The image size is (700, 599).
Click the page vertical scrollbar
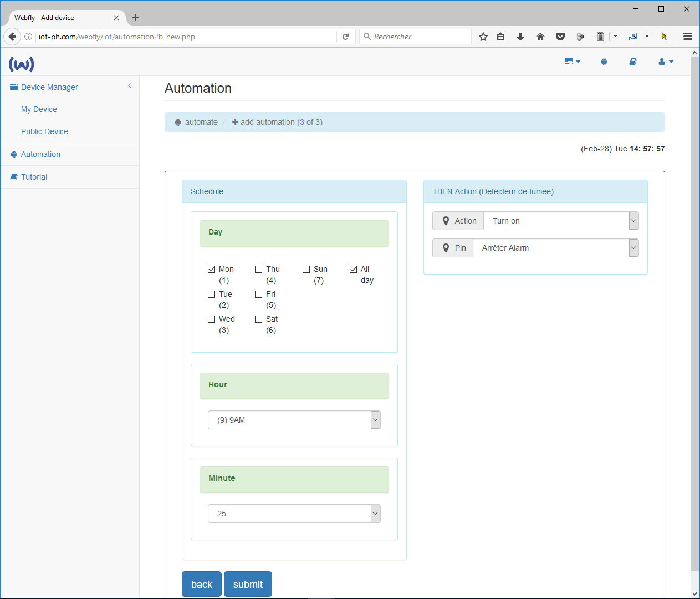(695, 313)
